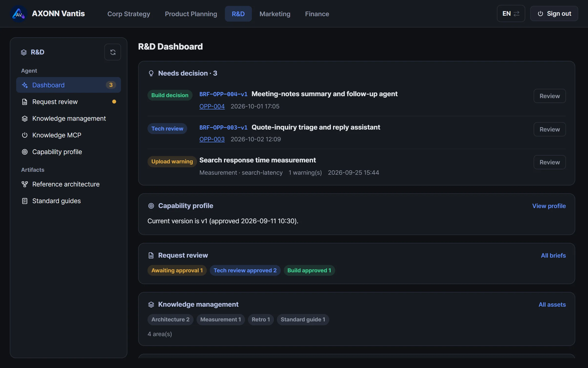Click the Reference architecture diagram icon
Viewport: 588px width, 368px height.
point(25,184)
